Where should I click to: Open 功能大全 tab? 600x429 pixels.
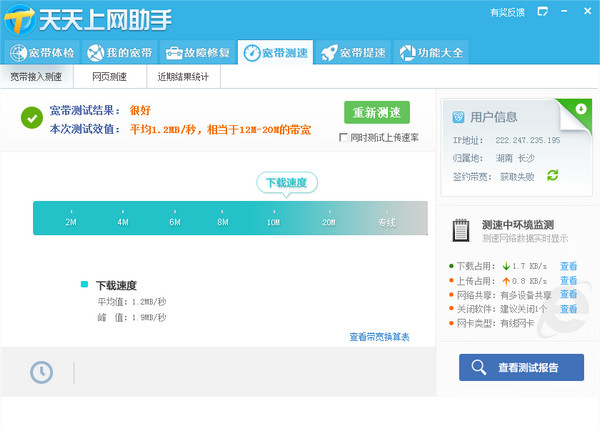(x=431, y=52)
